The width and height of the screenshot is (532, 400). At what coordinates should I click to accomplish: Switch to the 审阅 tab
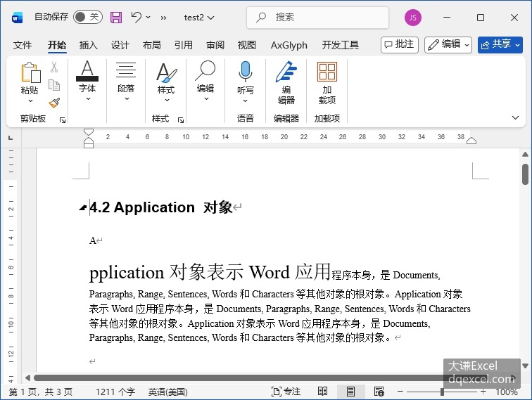pyautogui.click(x=215, y=45)
